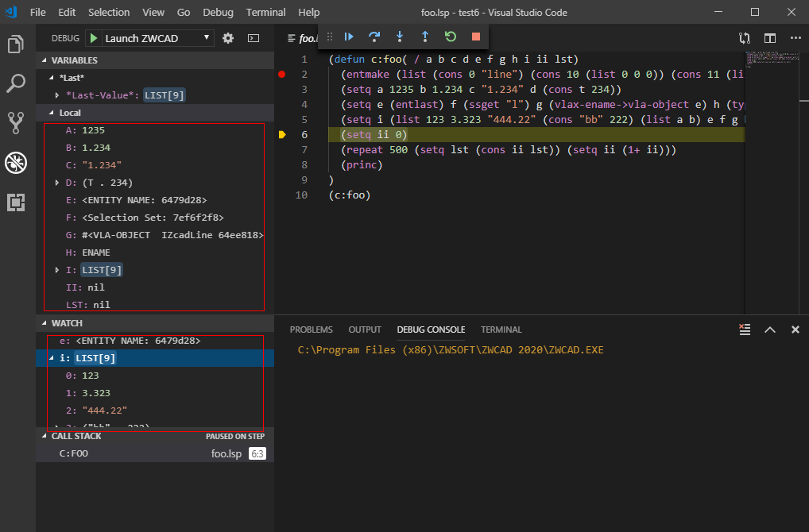Open the Explorer view in activity bar
The image size is (809, 532).
[15, 44]
